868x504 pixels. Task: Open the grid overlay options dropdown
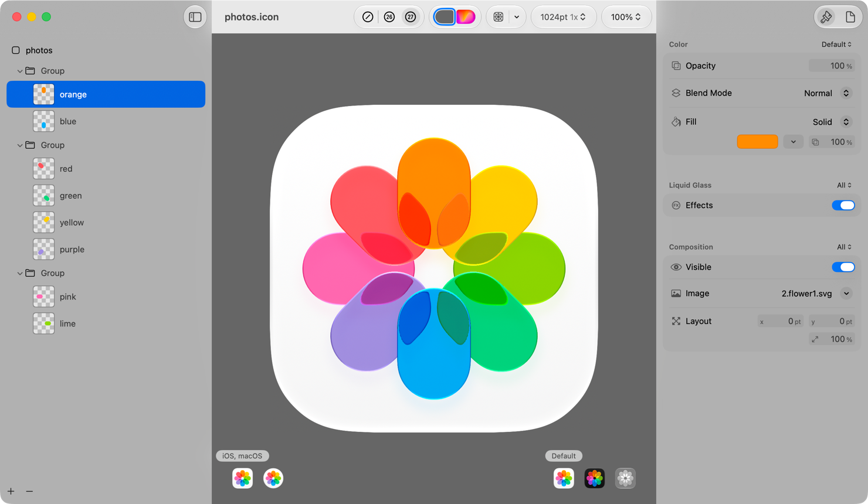coord(517,17)
